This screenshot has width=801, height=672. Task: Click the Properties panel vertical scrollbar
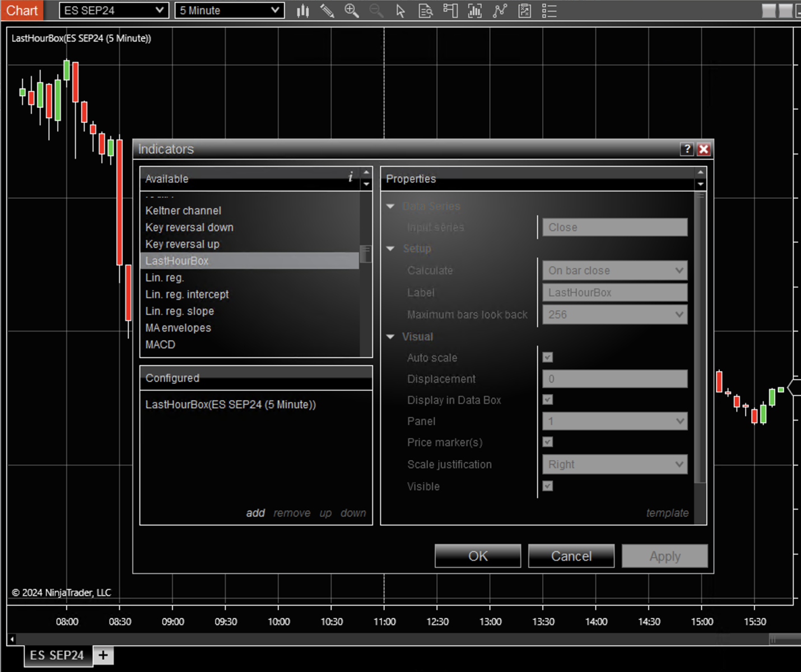coord(700,337)
